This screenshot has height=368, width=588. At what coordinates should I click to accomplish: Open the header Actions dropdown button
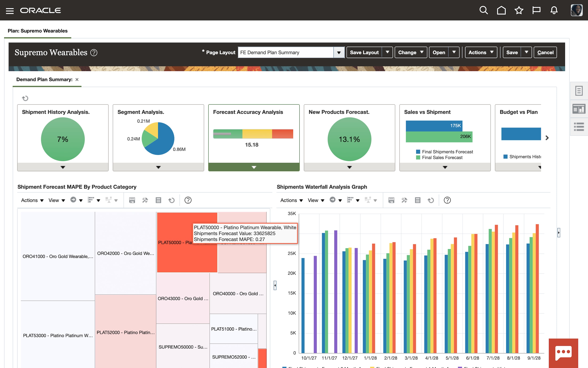coord(481,52)
